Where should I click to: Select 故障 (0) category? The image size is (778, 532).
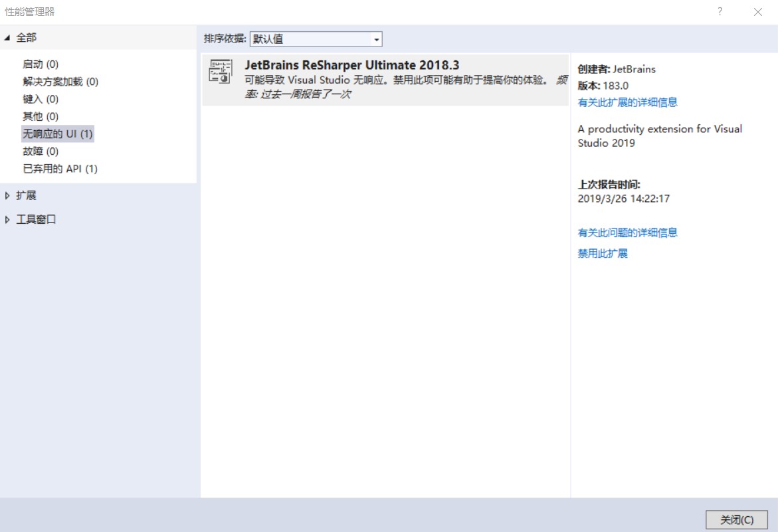click(x=41, y=151)
